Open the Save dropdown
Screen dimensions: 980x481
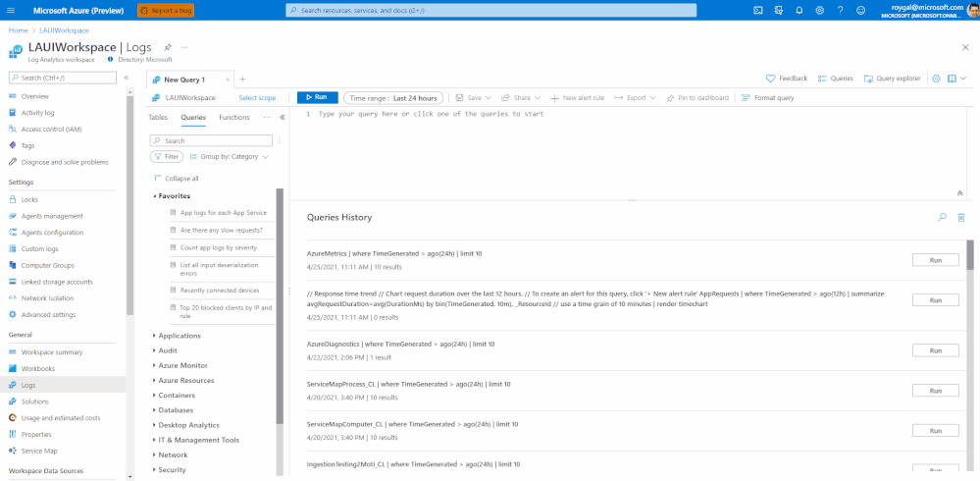(x=474, y=98)
